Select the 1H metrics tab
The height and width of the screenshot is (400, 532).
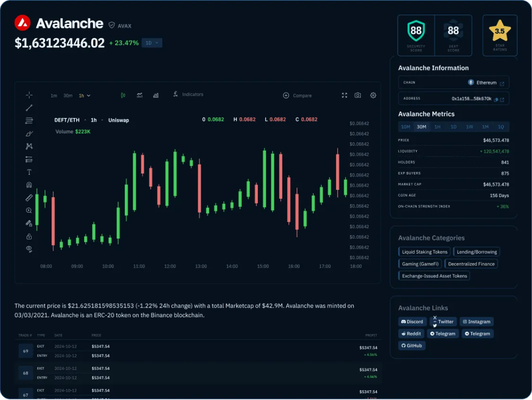coord(437,127)
